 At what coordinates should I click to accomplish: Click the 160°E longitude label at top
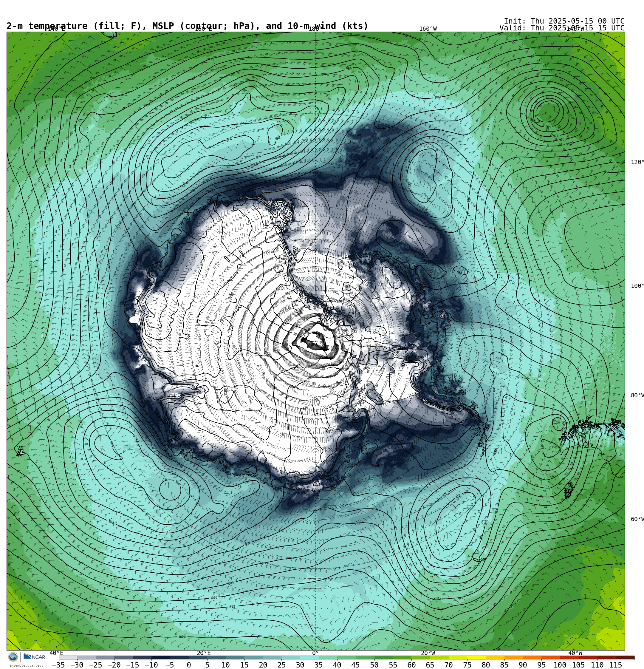203,29
